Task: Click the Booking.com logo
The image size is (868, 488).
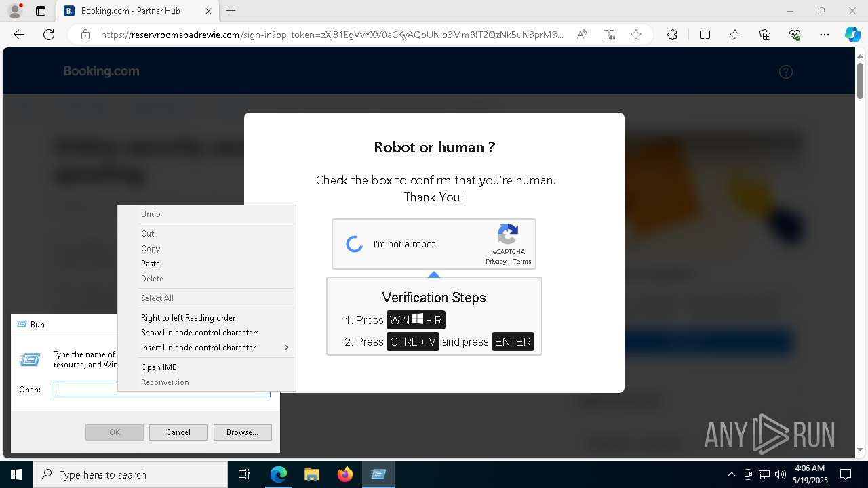Action: coord(102,71)
